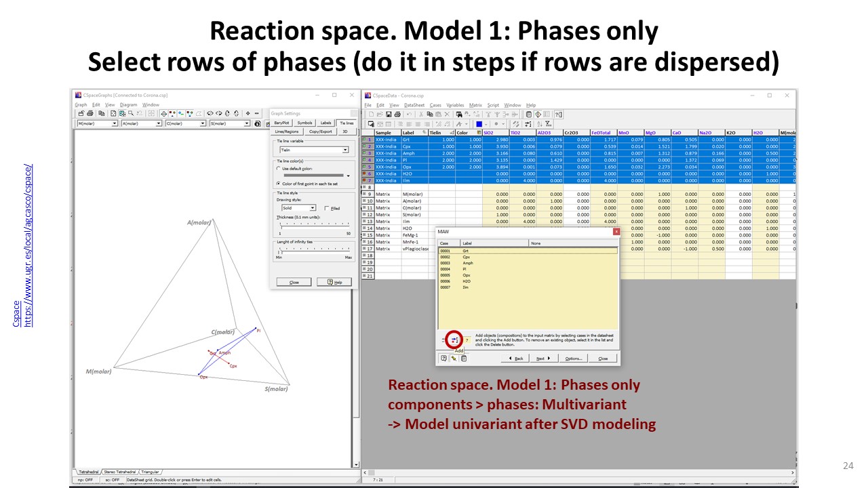Select 'Use default color' radio button
Screen dimensions: 868x488
point(279,168)
